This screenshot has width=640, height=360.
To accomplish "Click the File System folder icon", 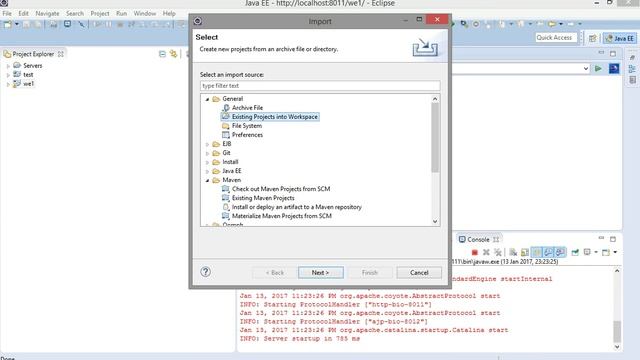I will [x=226, y=126].
